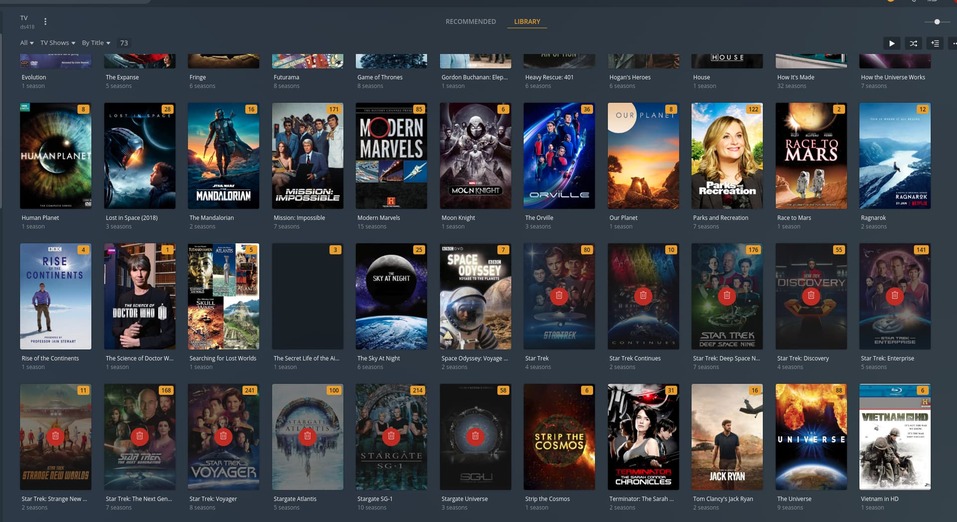Click the Stargate SG-1 title text
Screen dimensions: 957x522
tap(375, 499)
